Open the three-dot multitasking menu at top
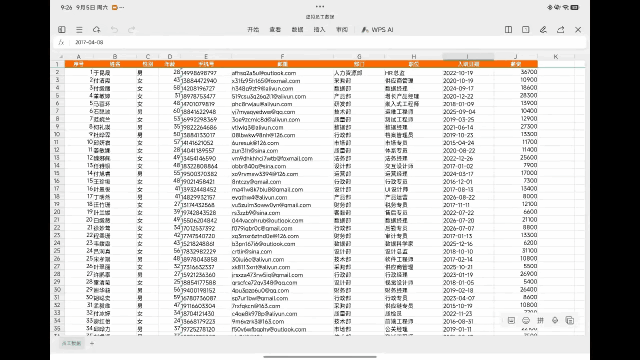The height and width of the screenshot is (360, 640). coord(320,7)
